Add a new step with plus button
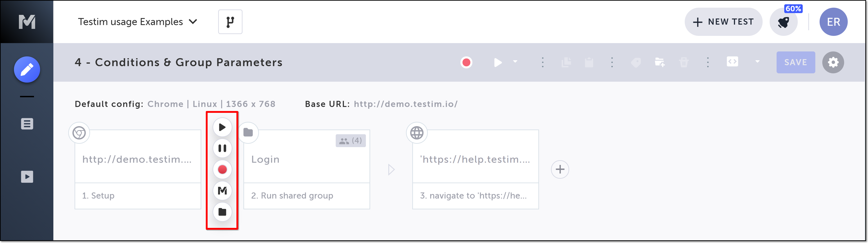The height and width of the screenshot is (243, 868). [x=560, y=169]
